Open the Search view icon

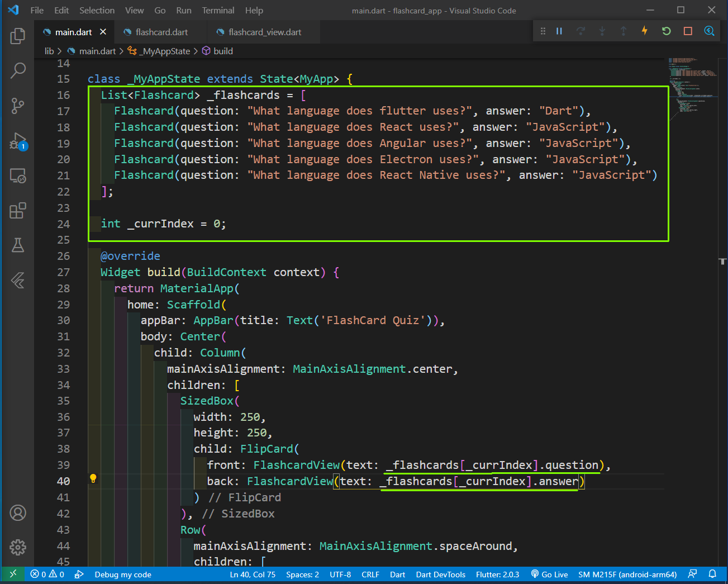(x=18, y=70)
